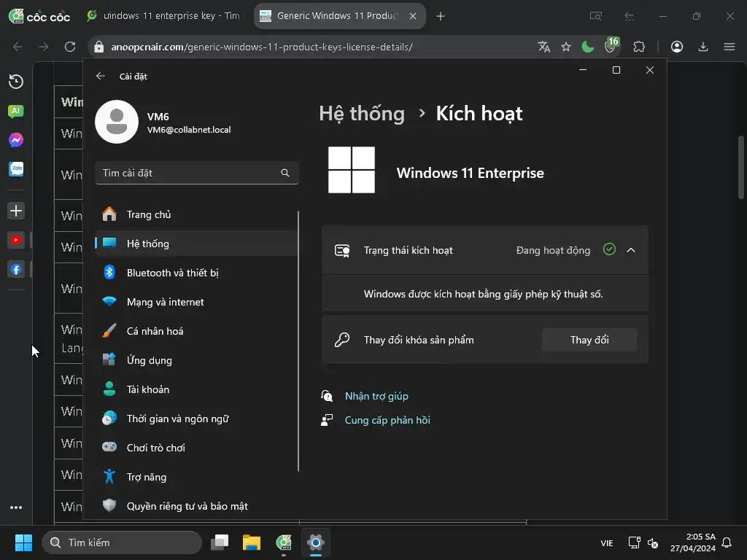The width and height of the screenshot is (747, 560).
Task: Open Cá nhân hoá settings
Action: click(196, 332)
